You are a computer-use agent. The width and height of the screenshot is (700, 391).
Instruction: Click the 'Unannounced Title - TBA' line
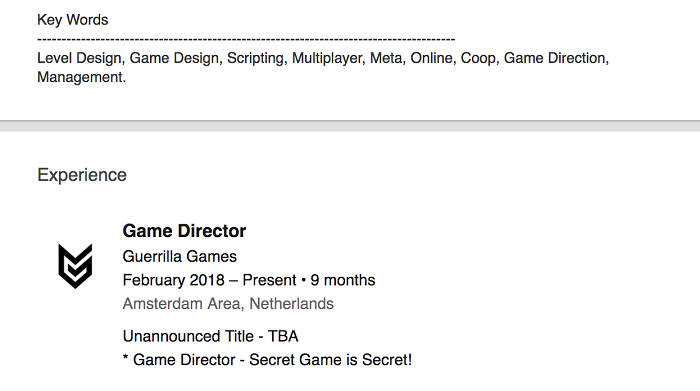pyautogui.click(x=210, y=336)
